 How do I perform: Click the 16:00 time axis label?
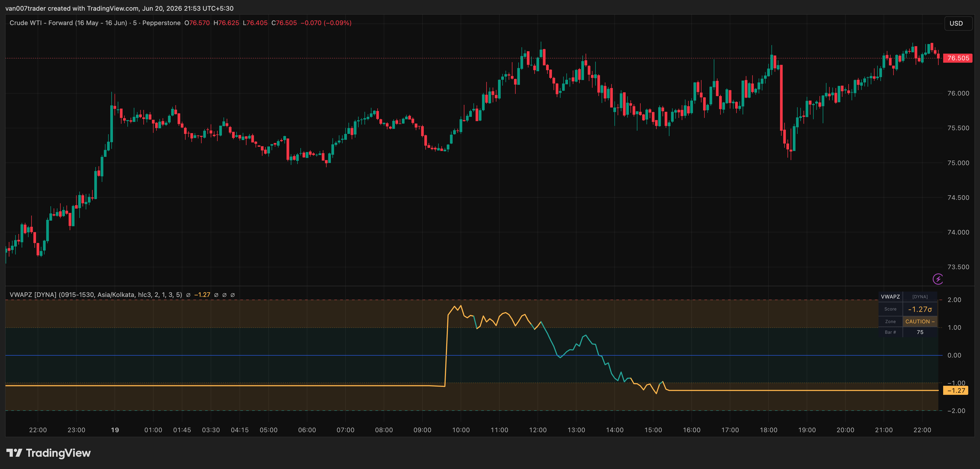point(692,430)
